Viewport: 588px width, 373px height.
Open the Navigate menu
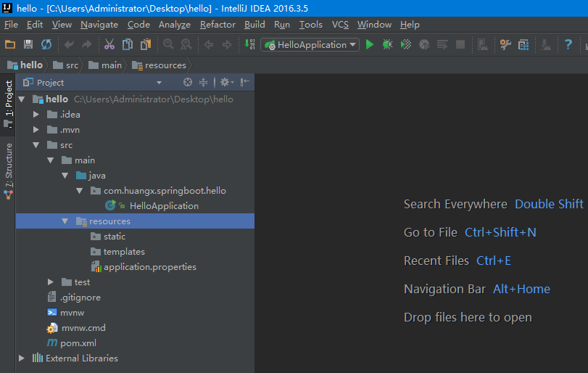pos(99,25)
